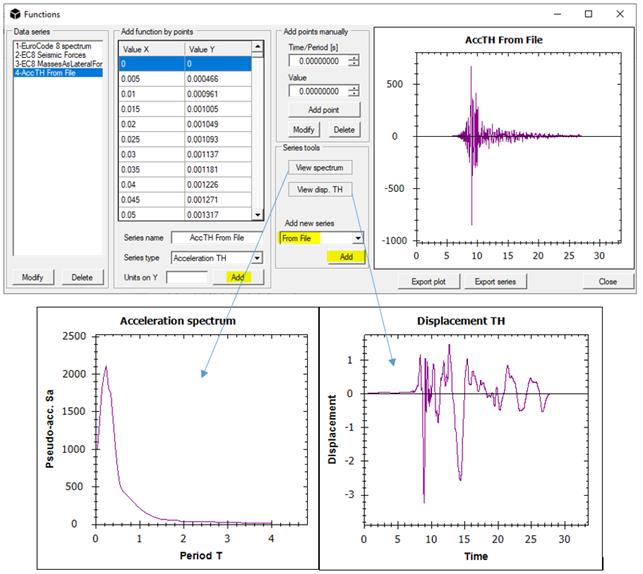Delete the selected data series
643x574 pixels.
[x=82, y=277]
